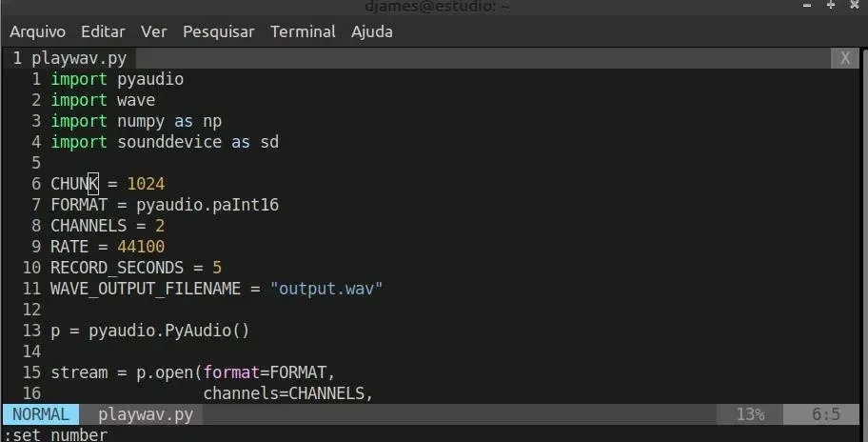The width and height of the screenshot is (868, 442).
Task: Click 'channels=CHANNELS,' on line 16
Action: click(x=288, y=393)
